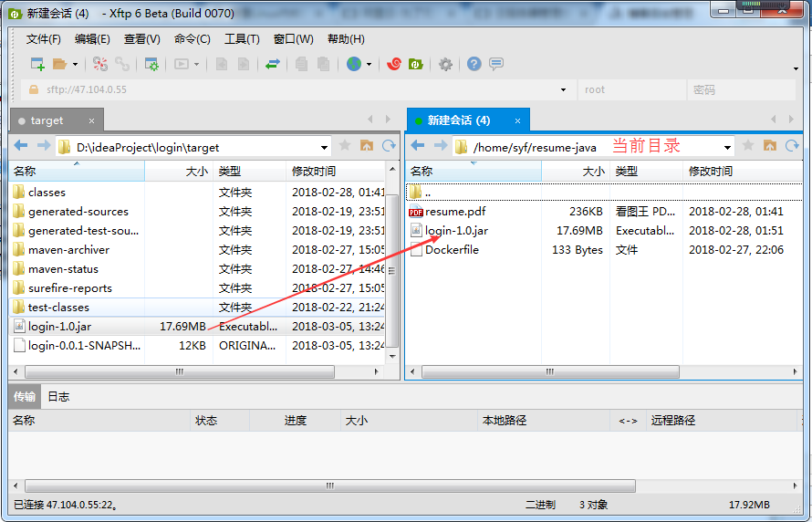
Task: Switch to the 日志 tab
Action: [x=58, y=397]
